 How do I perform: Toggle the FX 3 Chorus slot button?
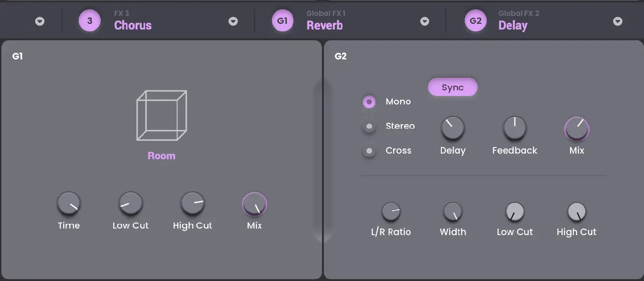click(x=89, y=21)
